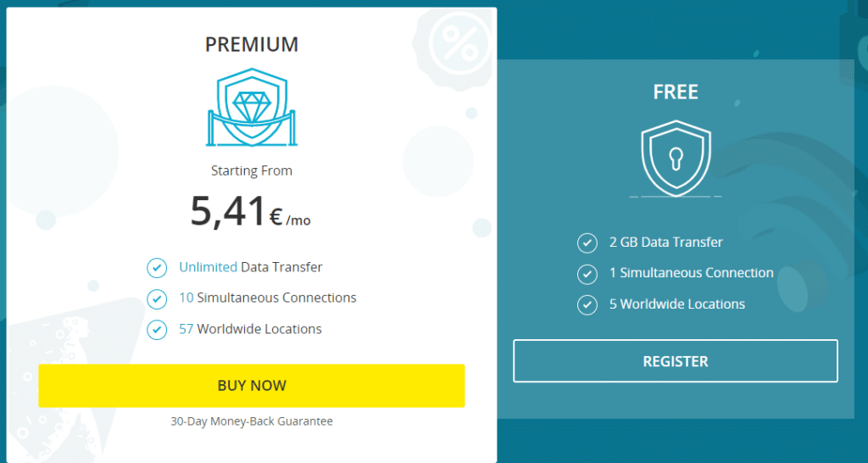Click the 2 GB Data Transfer text

[666, 242]
